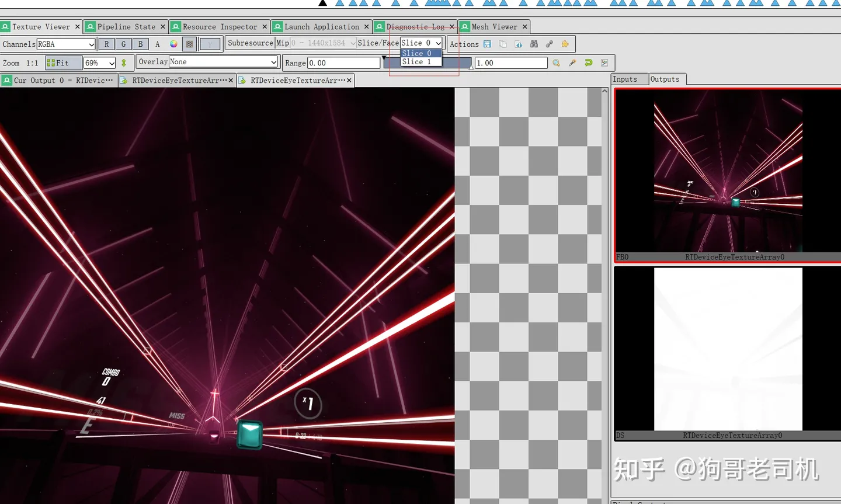Open the zoom percentage 69% dropdown
The height and width of the screenshot is (504, 841).
(x=100, y=62)
